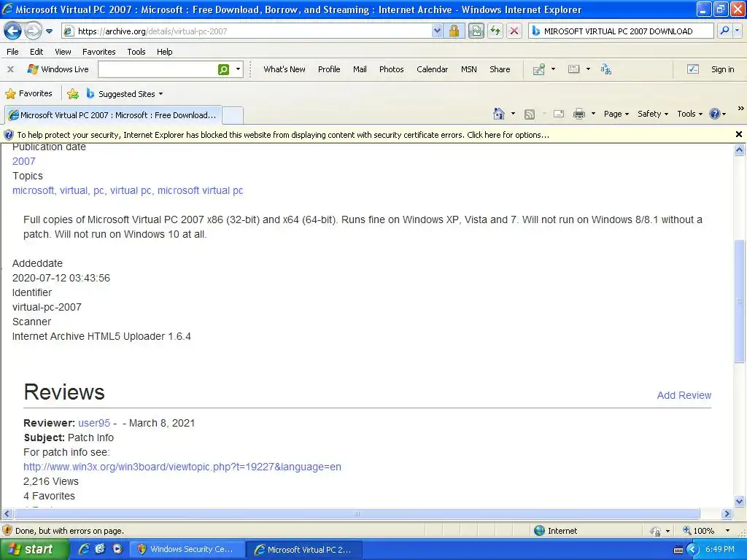The width and height of the screenshot is (747, 560).
Task: Switch to Windows Security Center taskbar item
Action: pos(186,550)
